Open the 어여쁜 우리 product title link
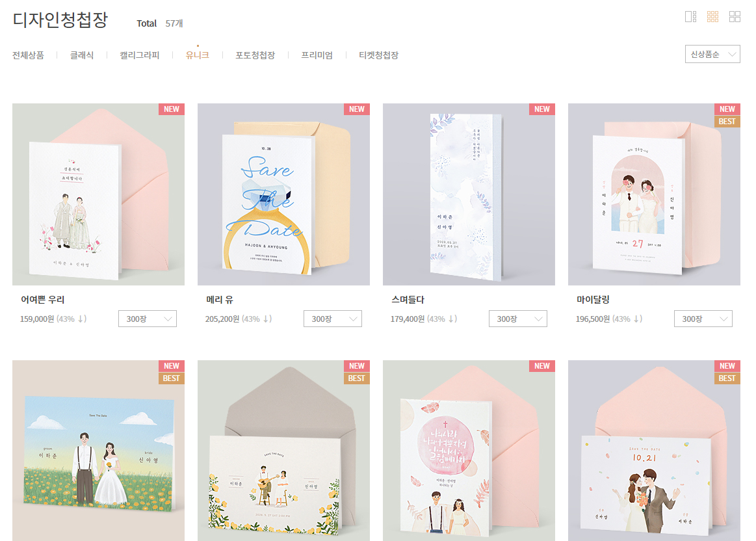Screen dimensions: 756x541 point(42,299)
